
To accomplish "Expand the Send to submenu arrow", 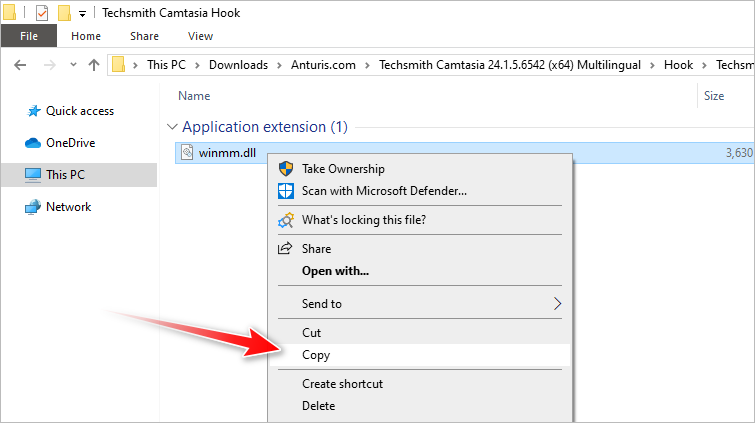I will tap(558, 303).
